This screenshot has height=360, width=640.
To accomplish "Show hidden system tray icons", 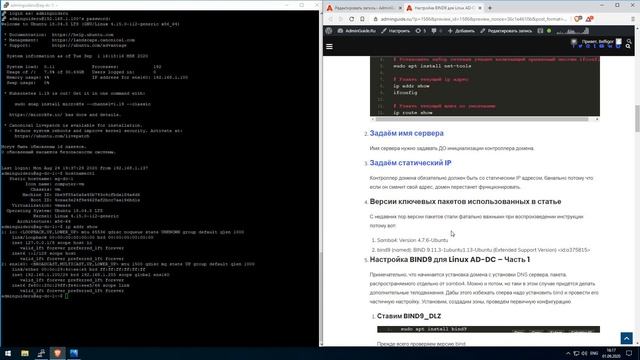I will (568, 353).
